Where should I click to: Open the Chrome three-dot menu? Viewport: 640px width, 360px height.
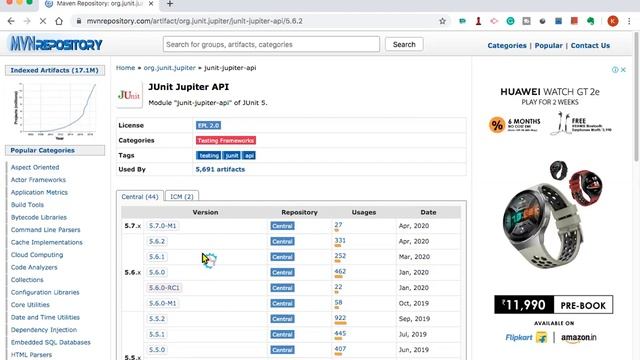[629, 21]
